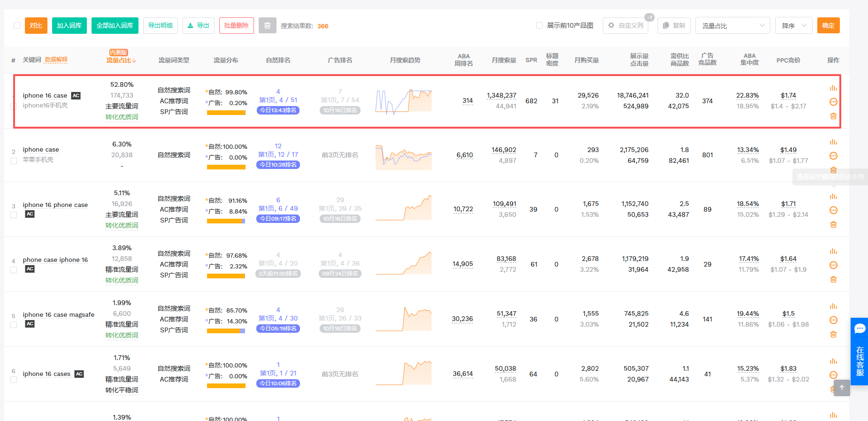
Task: Open the 降序 sort order dropdown
Action: (x=793, y=25)
